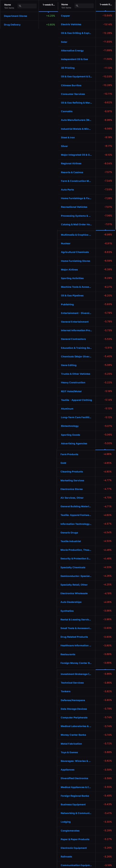This screenshot has height=868, width=116.
Task: Open Electric Vehicles industry
Action: point(71,24)
